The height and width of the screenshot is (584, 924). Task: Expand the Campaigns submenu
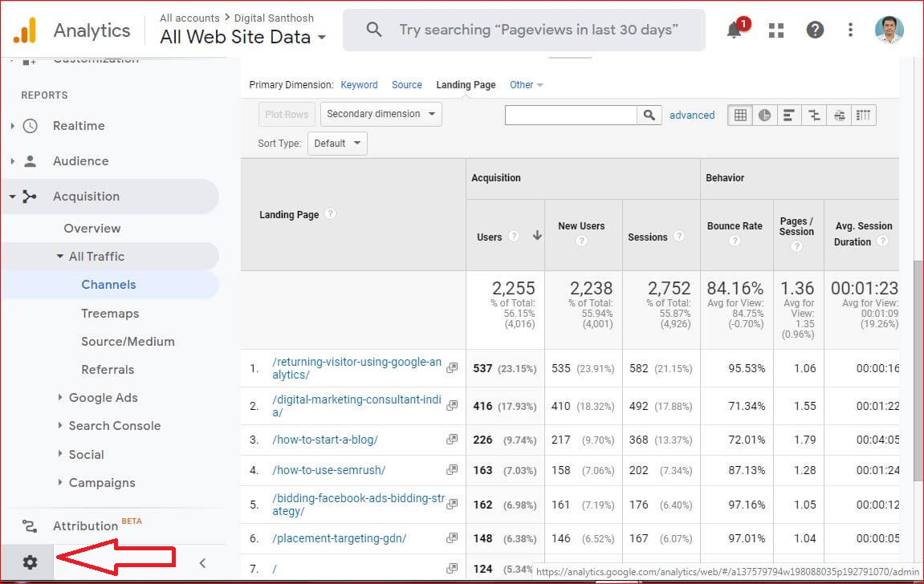pyautogui.click(x=60, y=481)
